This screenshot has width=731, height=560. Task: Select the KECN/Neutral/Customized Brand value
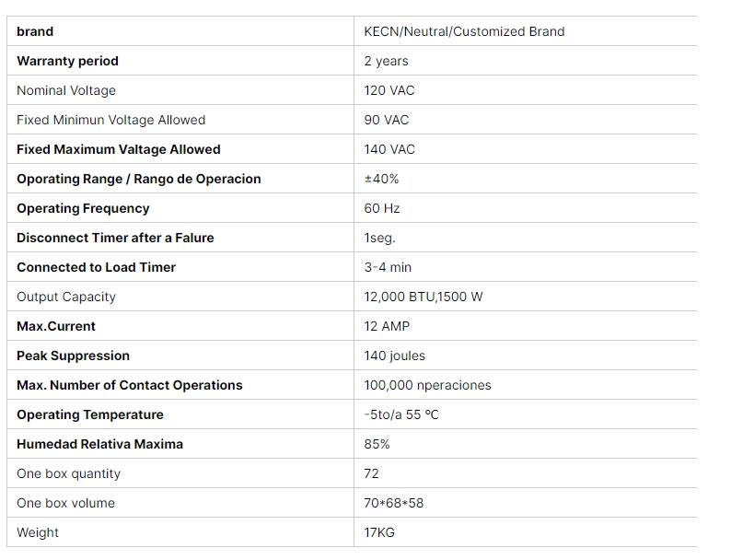pos(464,31)
